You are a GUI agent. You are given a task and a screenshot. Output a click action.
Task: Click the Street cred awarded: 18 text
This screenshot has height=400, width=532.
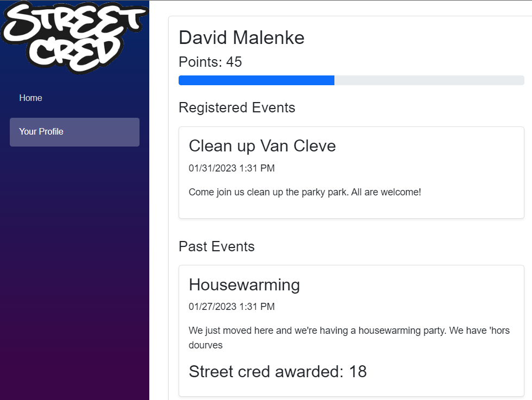(x=277, y=371)
